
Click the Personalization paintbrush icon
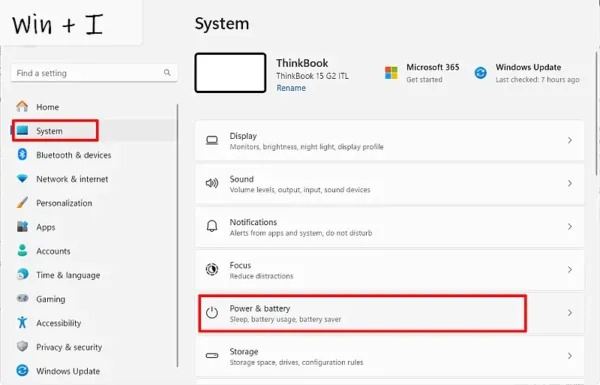tap(22, 202)
